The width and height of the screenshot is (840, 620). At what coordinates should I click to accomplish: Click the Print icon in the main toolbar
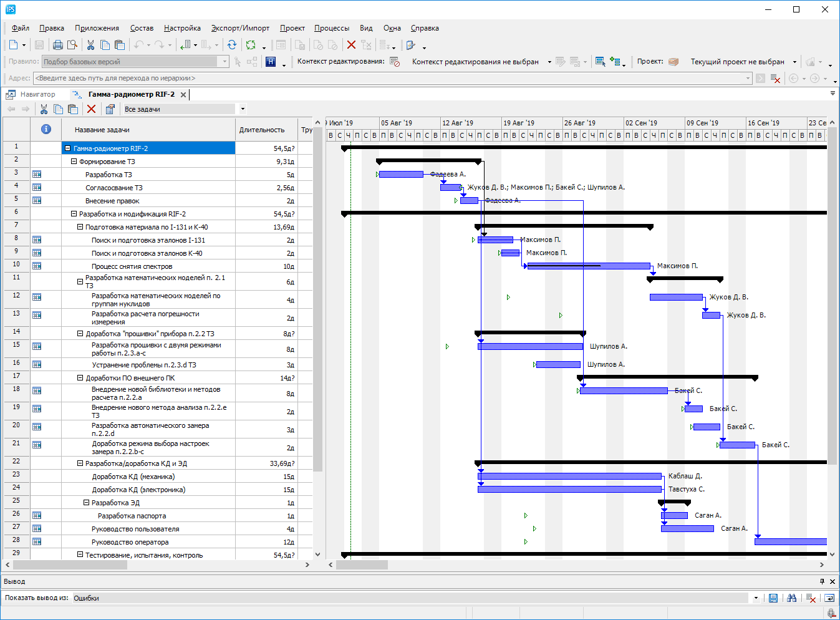tap(58, 45)
